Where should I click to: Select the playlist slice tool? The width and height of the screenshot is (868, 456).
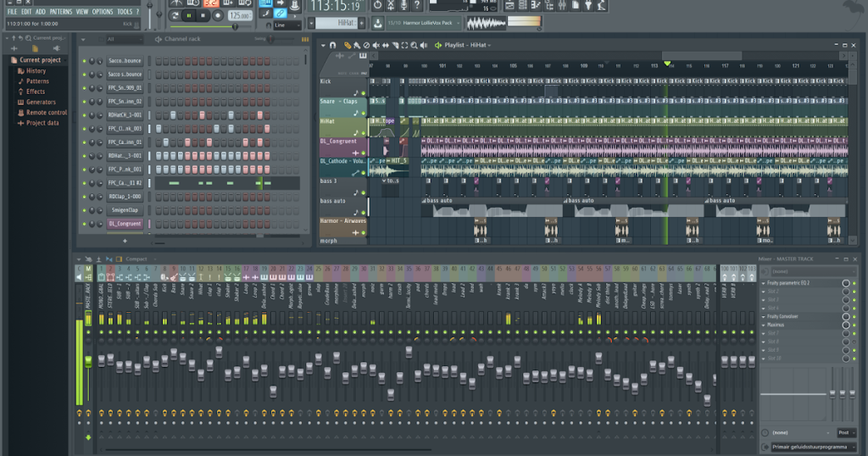pos(395,46)
